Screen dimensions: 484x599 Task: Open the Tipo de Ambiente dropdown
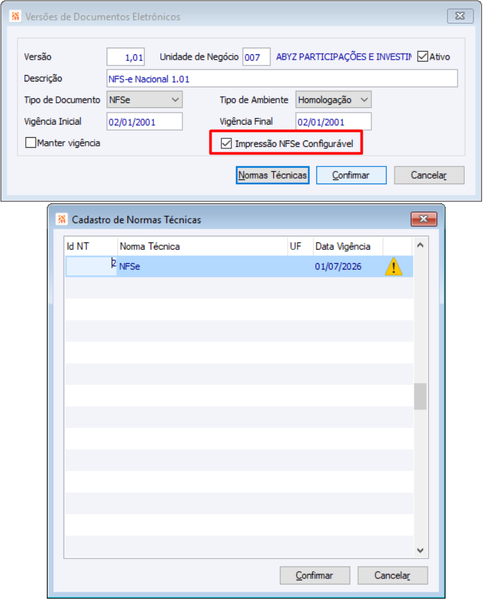333,100
